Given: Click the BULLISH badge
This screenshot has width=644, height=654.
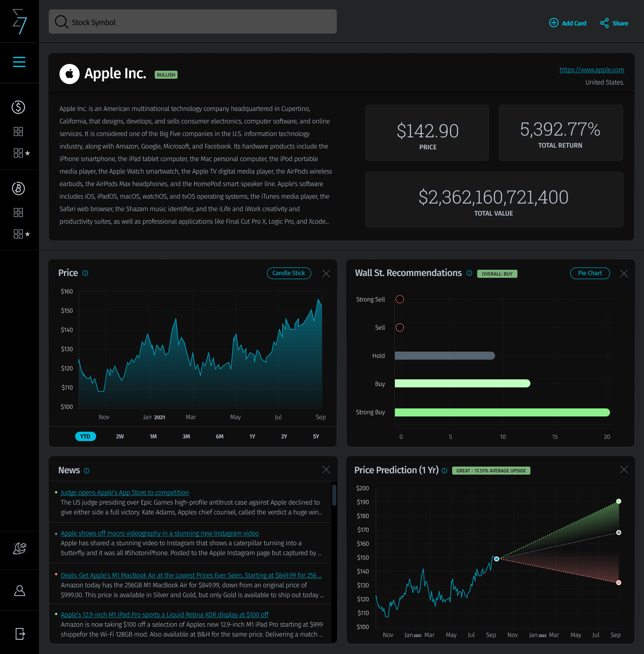Looking at the screenshot, I should click(x=166, y=75).
